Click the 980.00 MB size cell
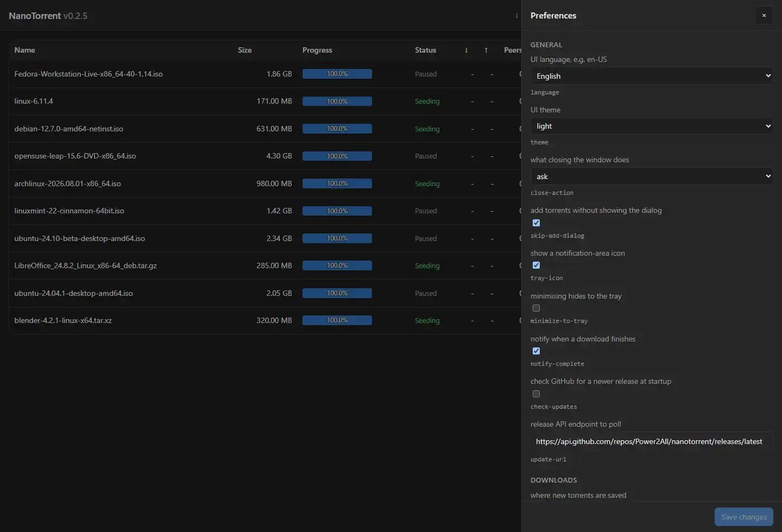Screen dimensions: 782x532 click(x=274, y=183)
